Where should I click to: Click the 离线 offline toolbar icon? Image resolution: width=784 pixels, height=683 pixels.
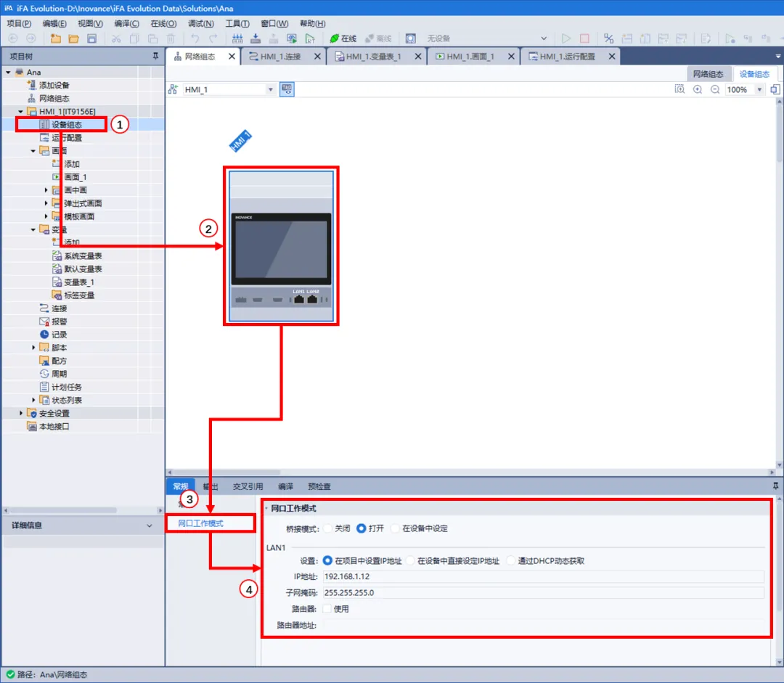point(378,38)
